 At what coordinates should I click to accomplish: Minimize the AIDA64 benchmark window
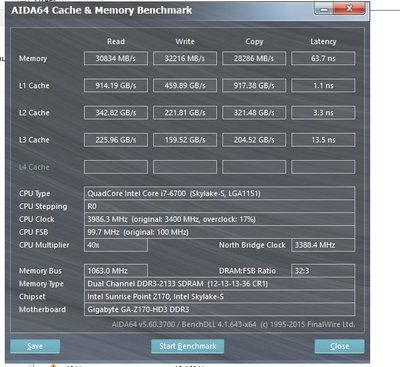coord(324,9)
